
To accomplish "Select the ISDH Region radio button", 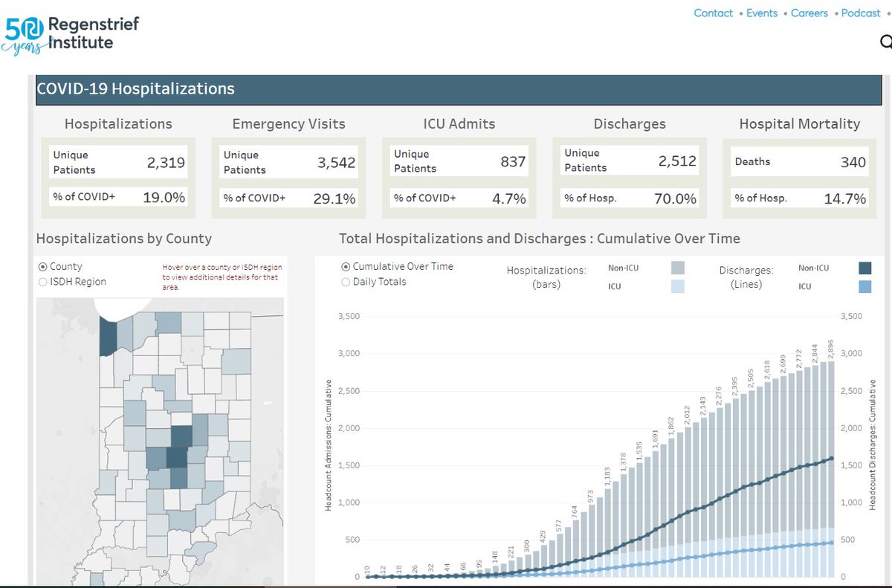I will point(43,282).
